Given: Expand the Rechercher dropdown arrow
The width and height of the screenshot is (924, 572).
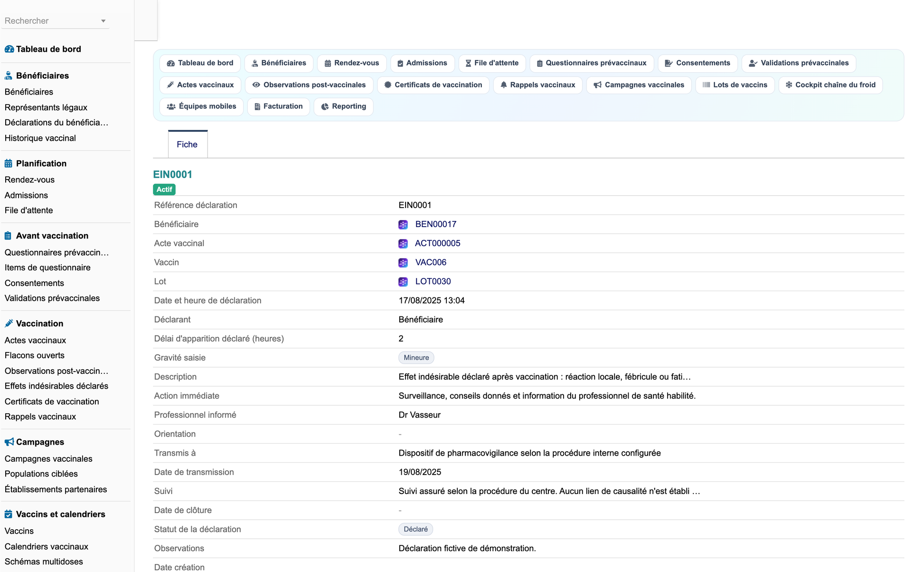Looking at the screenshot, I should [103, 21].
